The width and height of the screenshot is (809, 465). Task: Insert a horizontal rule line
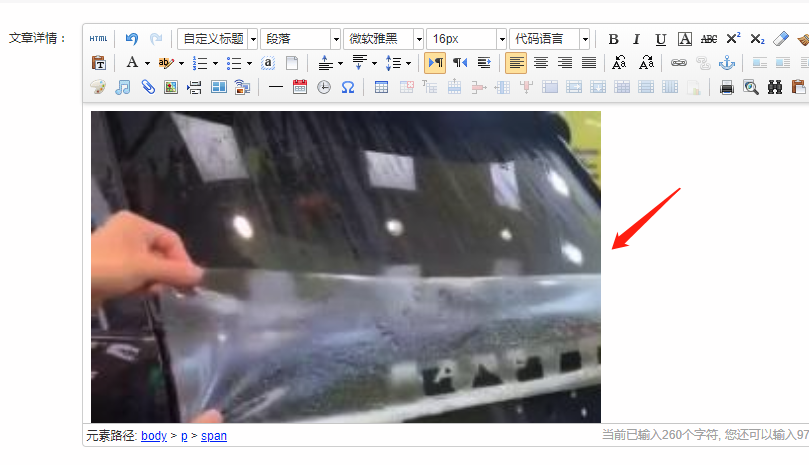[276, 87]
